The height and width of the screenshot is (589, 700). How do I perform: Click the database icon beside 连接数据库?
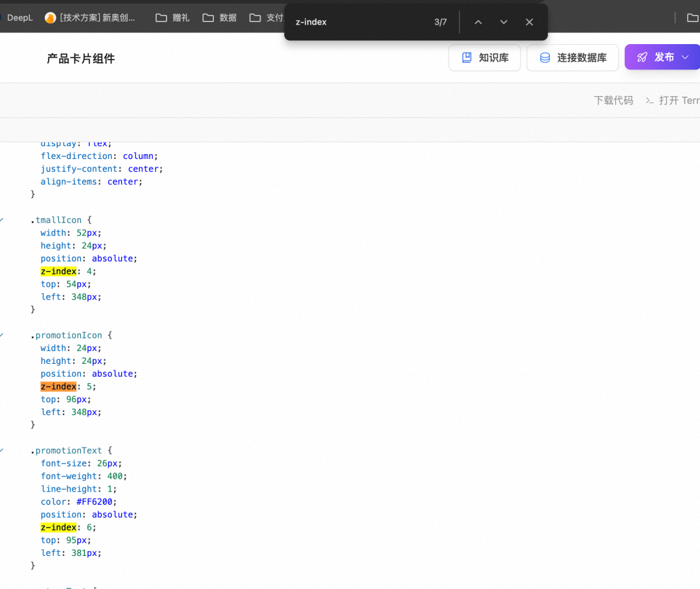click(x=545, y=58)
